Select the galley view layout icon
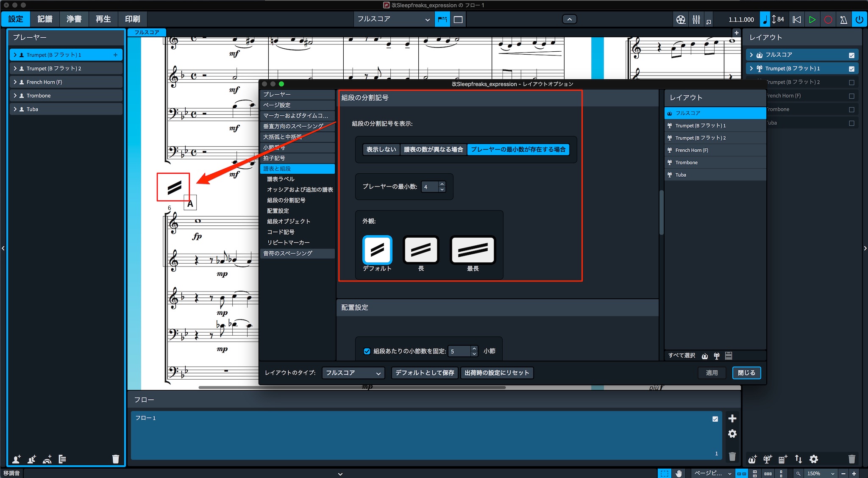Viewport: 868px width, 478px height. 442,19
